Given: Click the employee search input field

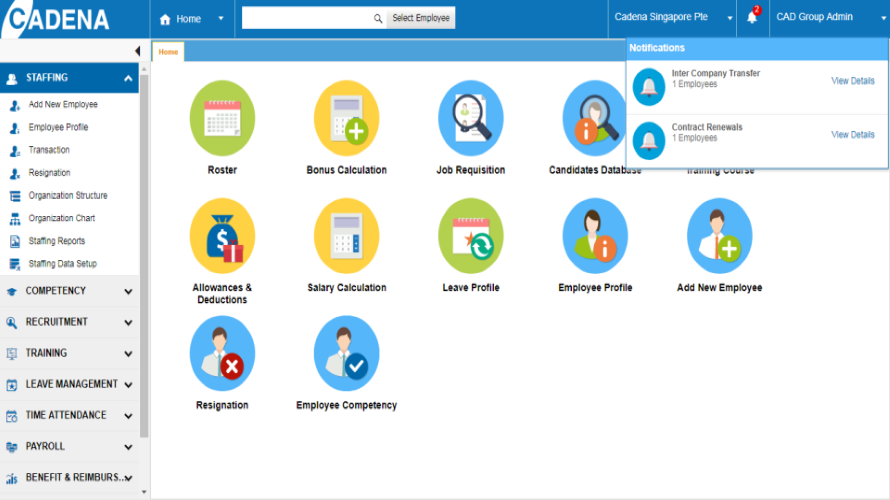Looking at the screenshot, I should 306,18.
